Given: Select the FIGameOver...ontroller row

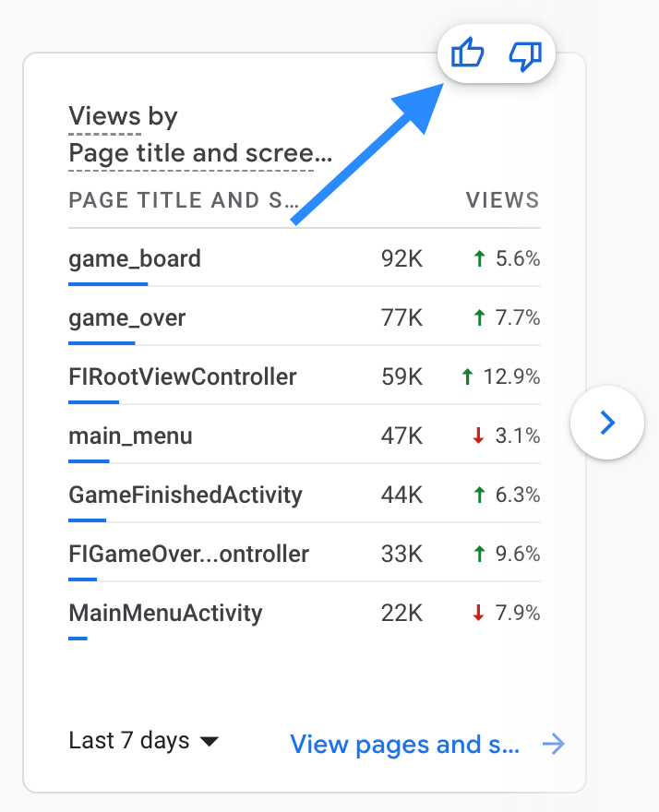Looking at the screenshot, I should 304,553.
